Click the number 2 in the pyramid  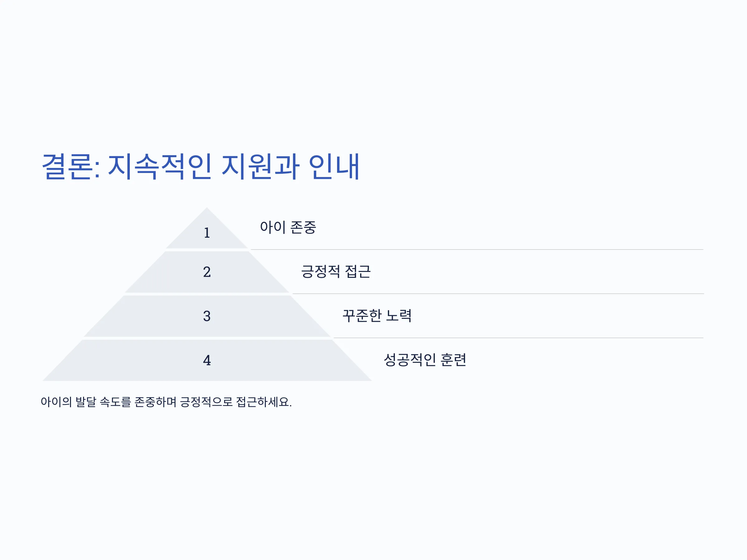(x=207, y=272)
